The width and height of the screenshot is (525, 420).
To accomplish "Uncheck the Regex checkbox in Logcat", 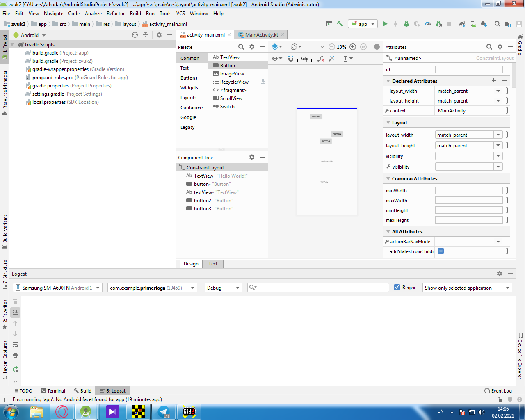I will (x=397, y=287).
